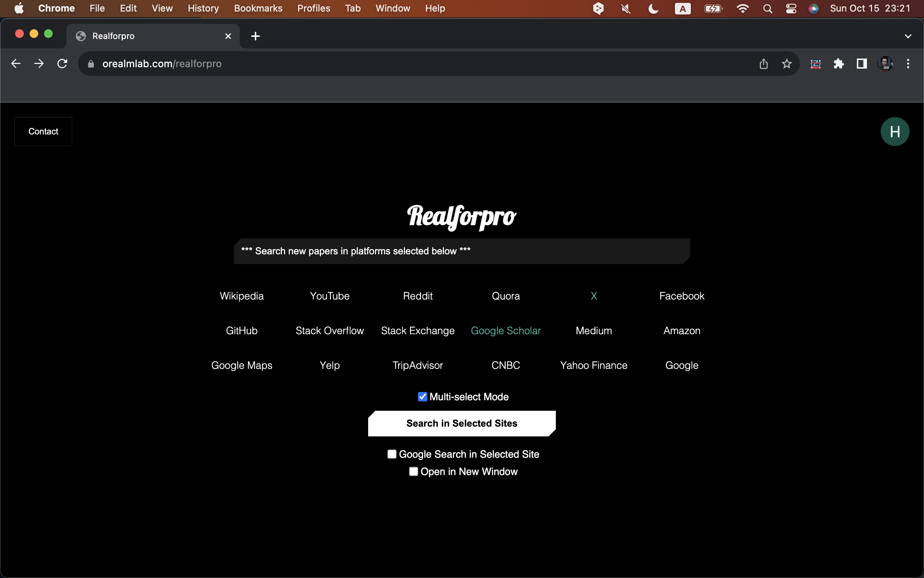The image size is (924, 578).
Task: Click the keyboard input source A icon
Action: pyautogui.click(x=683, y=8)
